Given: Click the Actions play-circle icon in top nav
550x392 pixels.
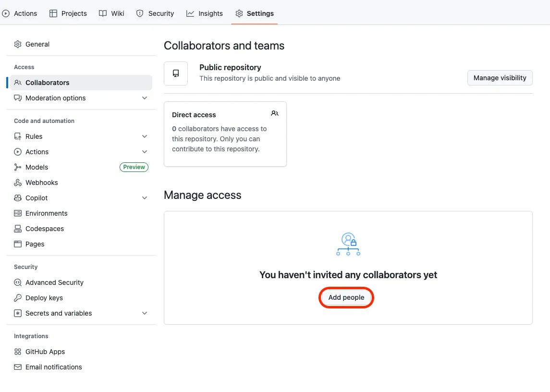Looking at the screenshot, I should click(6, 13).
